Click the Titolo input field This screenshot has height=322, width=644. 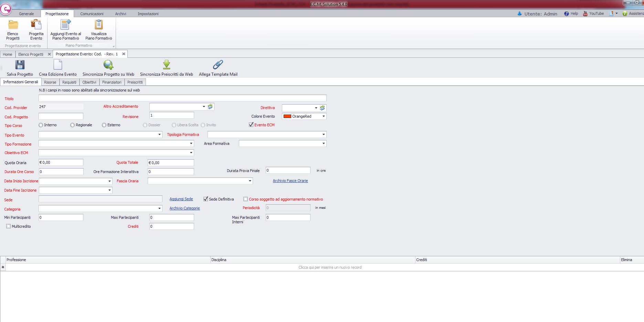click(x=182, y=98)
